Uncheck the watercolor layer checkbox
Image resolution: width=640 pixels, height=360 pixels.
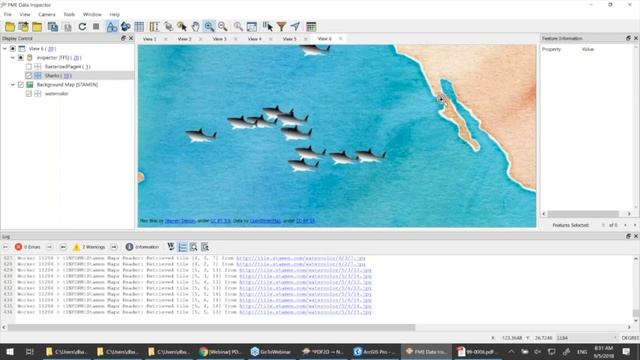pyautogui.click(x=29, y=93)
